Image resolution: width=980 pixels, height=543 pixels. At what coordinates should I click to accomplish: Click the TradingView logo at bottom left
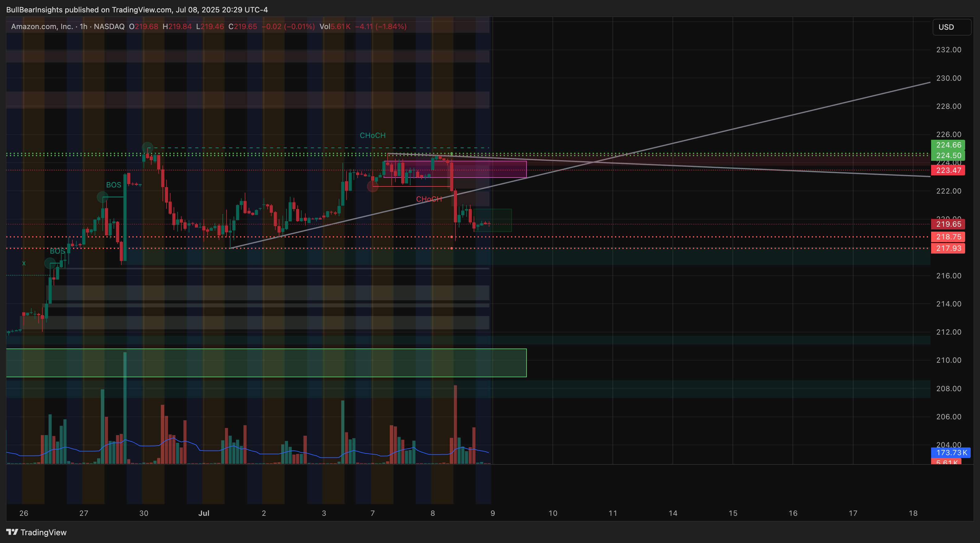37,532
